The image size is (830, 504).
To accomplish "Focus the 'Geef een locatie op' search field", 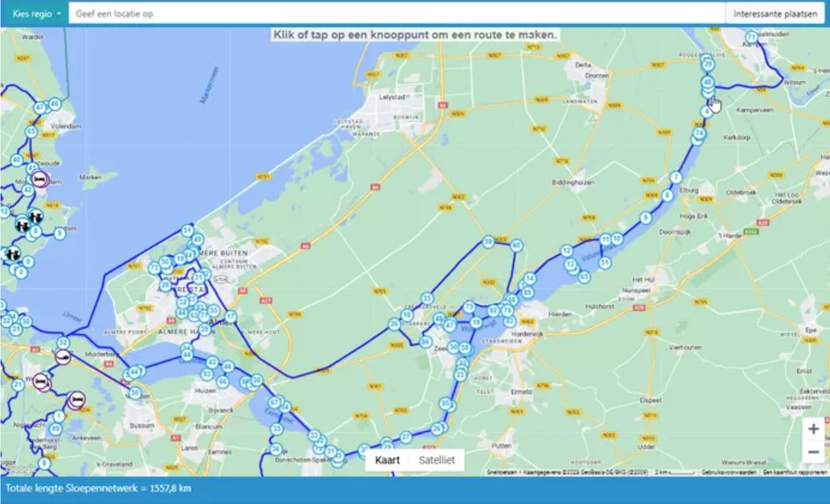I will 396,14.
